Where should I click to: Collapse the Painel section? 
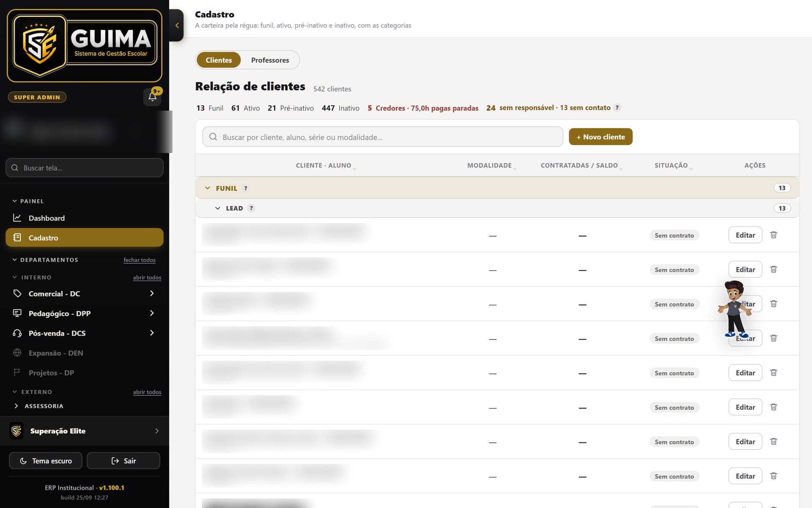click(x=28, y=201)
